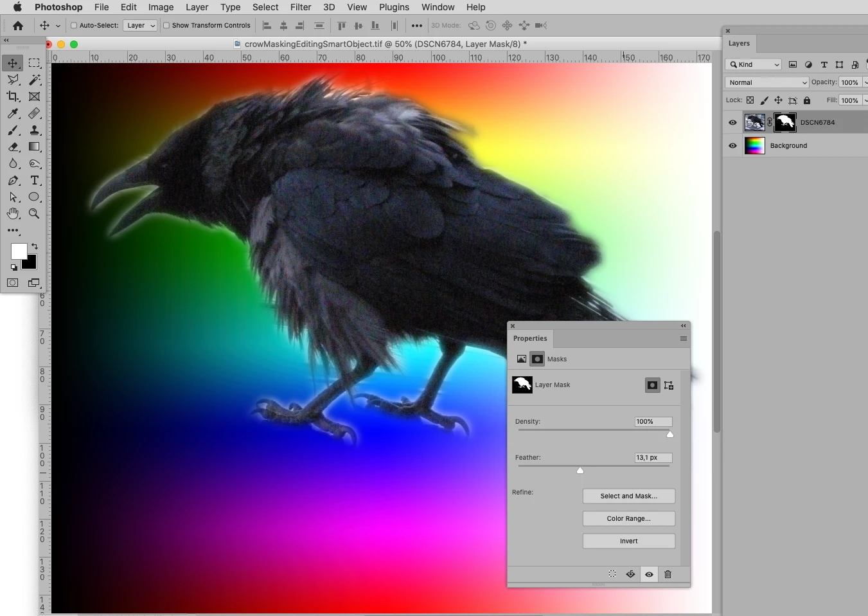Toggle Quick Mask mode
Viewport: 868px width, 616px height.
(x=13, y=283)
